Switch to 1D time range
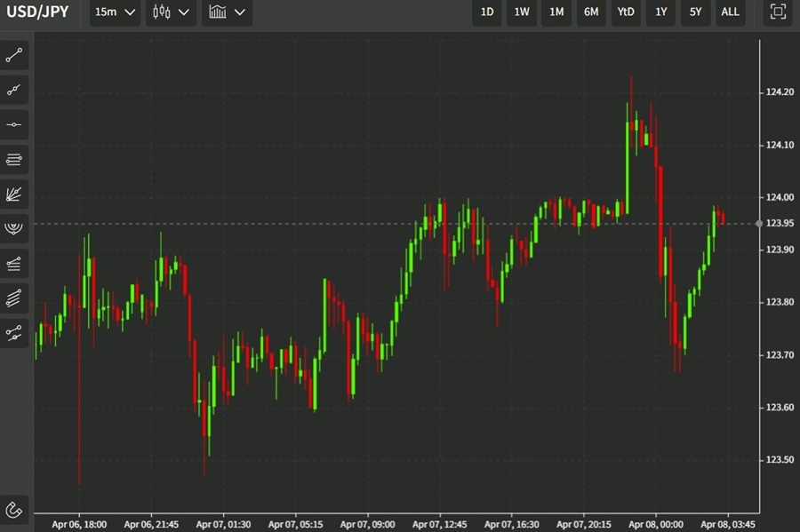 click(x=487, y=12)
